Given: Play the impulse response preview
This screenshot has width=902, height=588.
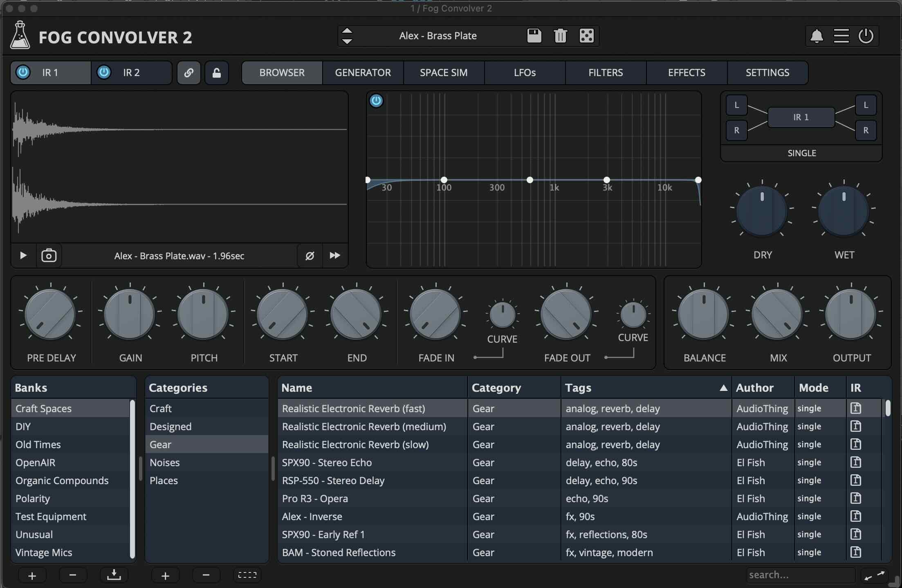Looking at the screenshot, I should coord(23,256).
